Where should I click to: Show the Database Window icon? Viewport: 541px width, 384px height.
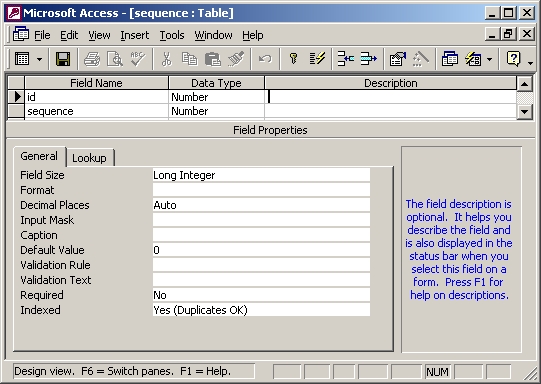pos(450,59)
